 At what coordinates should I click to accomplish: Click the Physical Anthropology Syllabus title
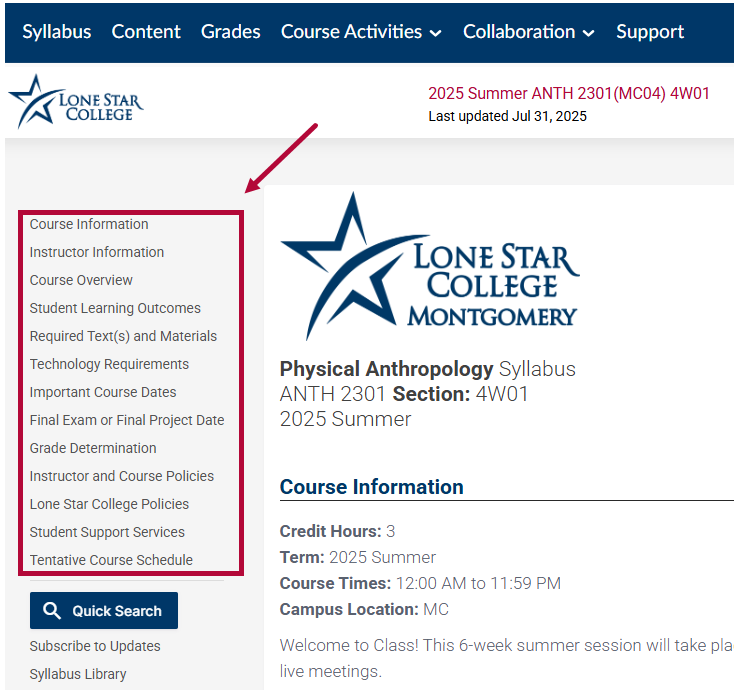click(x=427, y=369)
